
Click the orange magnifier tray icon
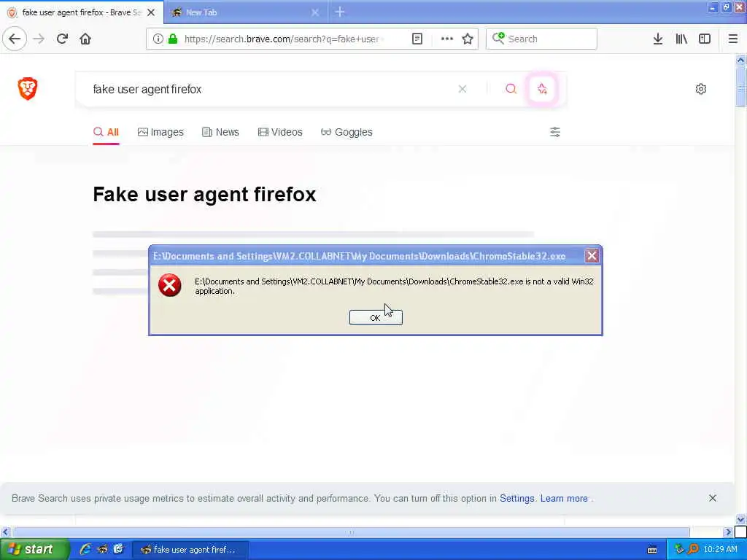pos(693,549)
